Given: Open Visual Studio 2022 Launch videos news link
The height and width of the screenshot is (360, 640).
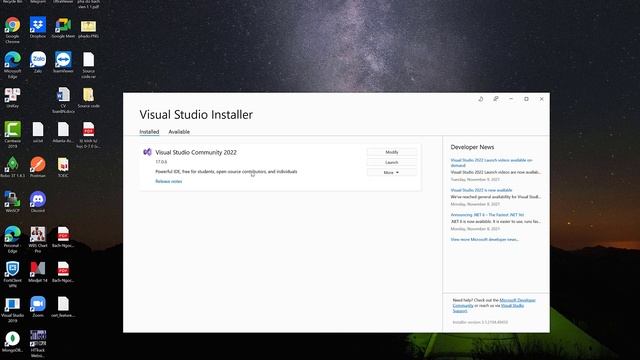Looking at the screenshot, I should coord(491,162).
